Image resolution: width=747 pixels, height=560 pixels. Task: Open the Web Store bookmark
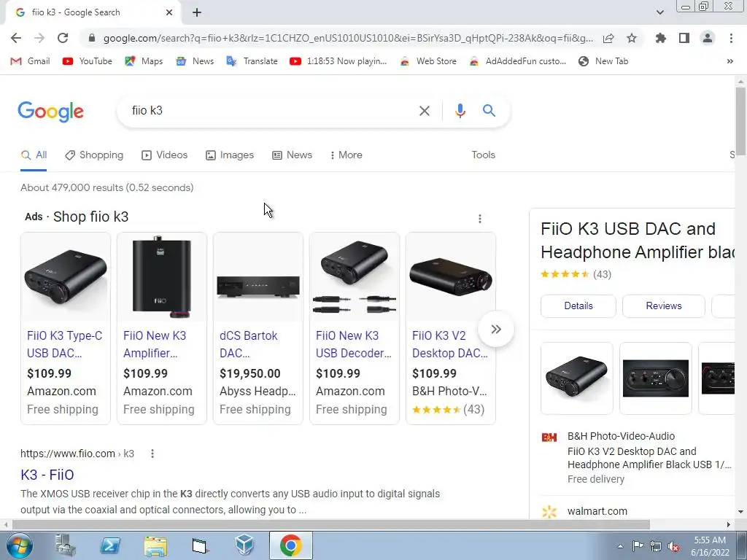pos(427,61)
